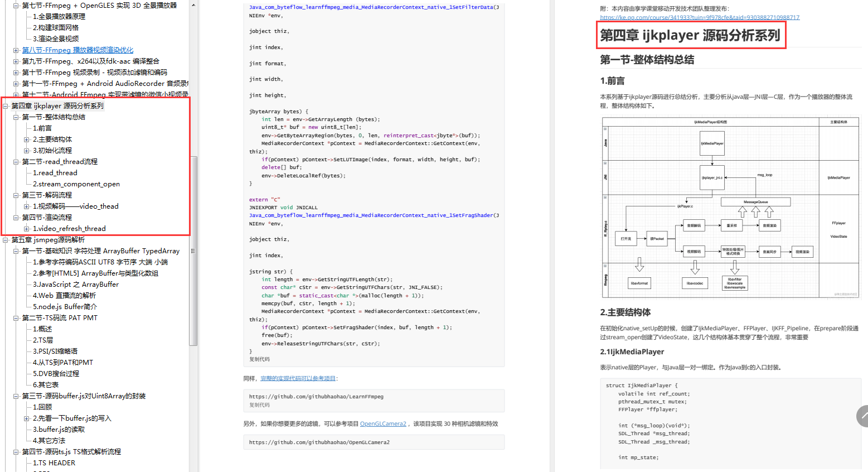Screen dimensions: 868x472
Task: Open the ke.qq.com course URL link
Action: (x=700, y=17)
